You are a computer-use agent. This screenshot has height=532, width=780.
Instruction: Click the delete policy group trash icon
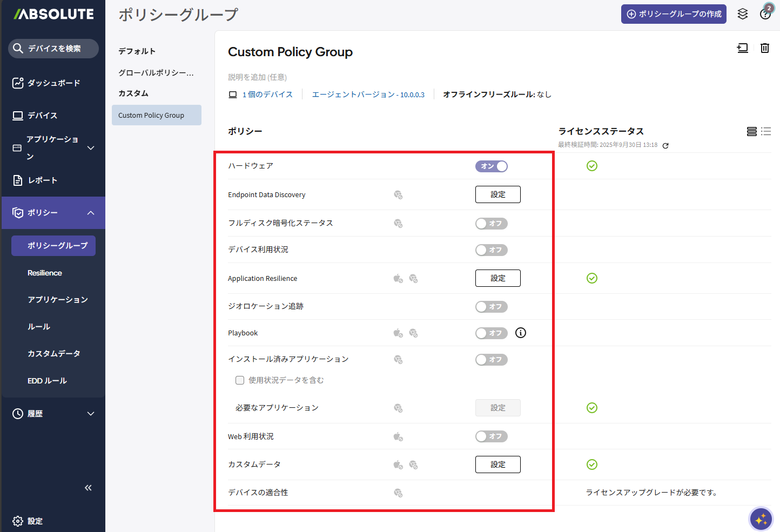point(764,48)
